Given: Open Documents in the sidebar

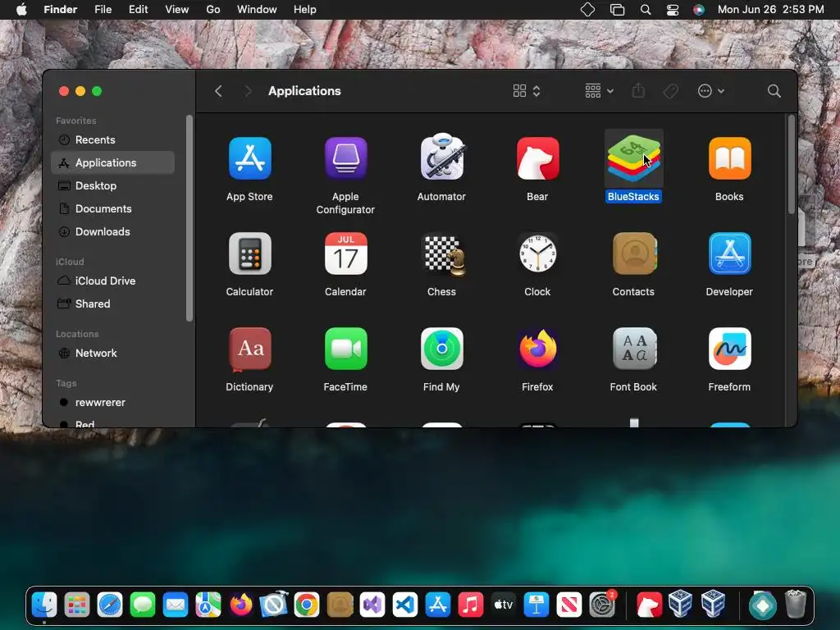Looking at the screenshot, I should (x=113, y=209).
